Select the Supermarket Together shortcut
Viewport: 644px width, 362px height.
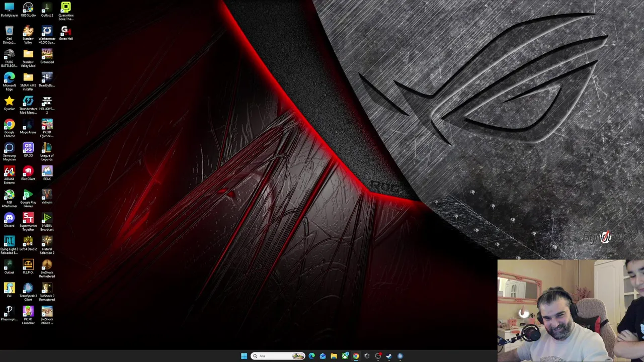click(x=28, y=222)
